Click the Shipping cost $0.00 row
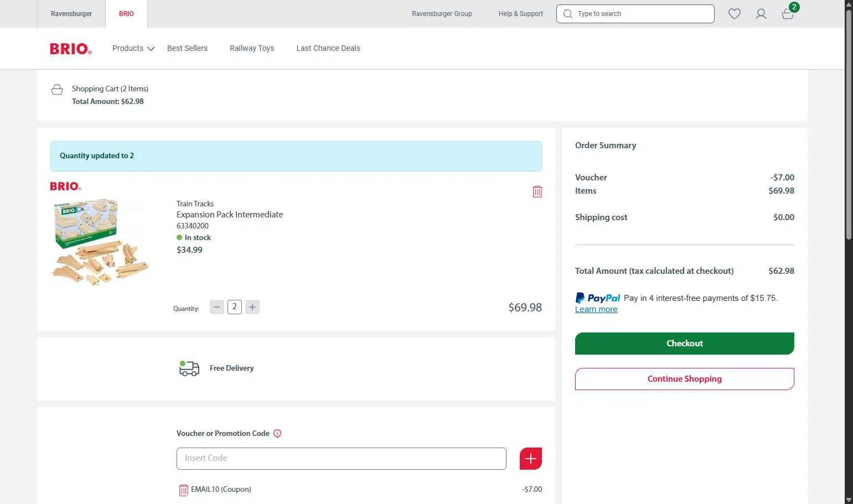This screenshot has width=853, height=504. click(x=685, y=217)
